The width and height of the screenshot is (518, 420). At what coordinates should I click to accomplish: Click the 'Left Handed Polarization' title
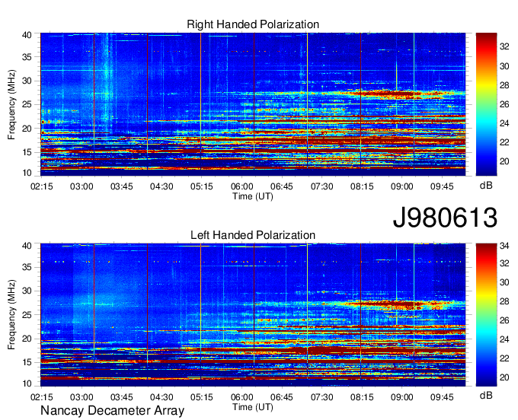coord(253,235)
